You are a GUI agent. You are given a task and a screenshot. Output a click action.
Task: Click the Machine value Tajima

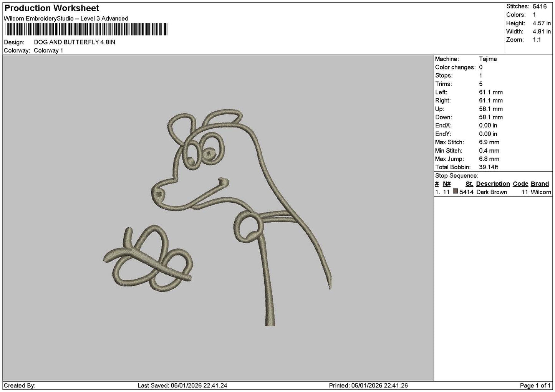(488, 59)
